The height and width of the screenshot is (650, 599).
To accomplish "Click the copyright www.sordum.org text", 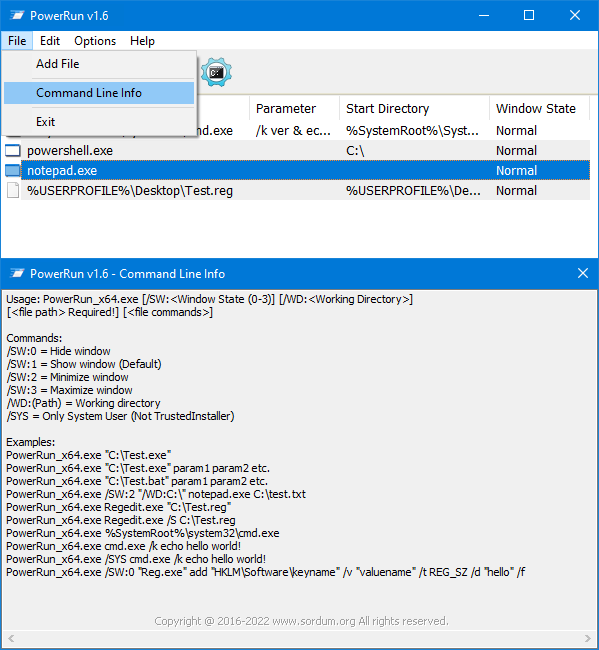I will [x=301, y=621].
